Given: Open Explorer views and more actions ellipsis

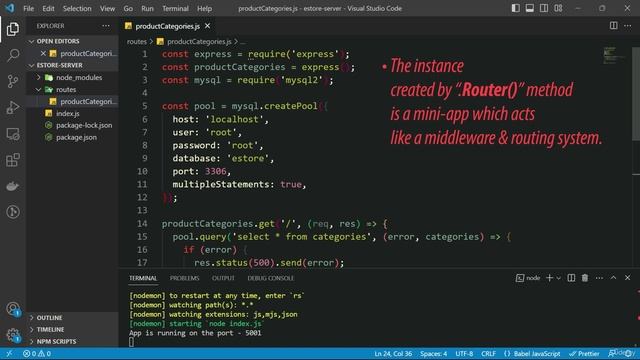Looking at the screenshot, I should pos(106,26).
